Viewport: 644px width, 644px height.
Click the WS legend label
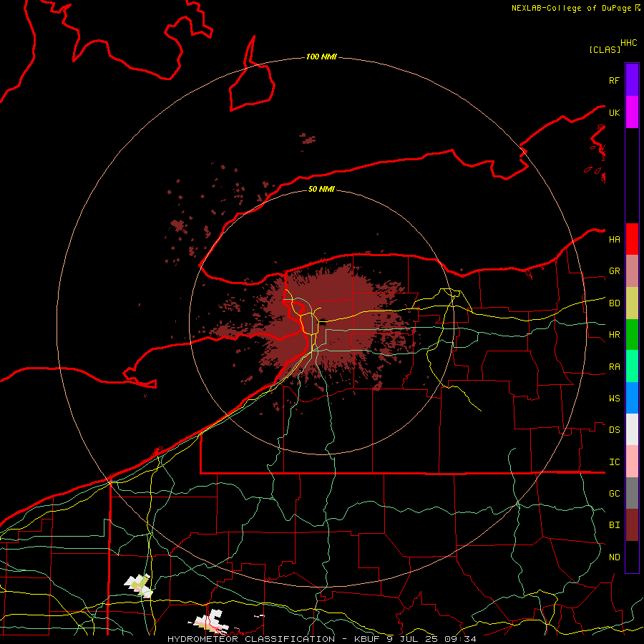[614, 398]
